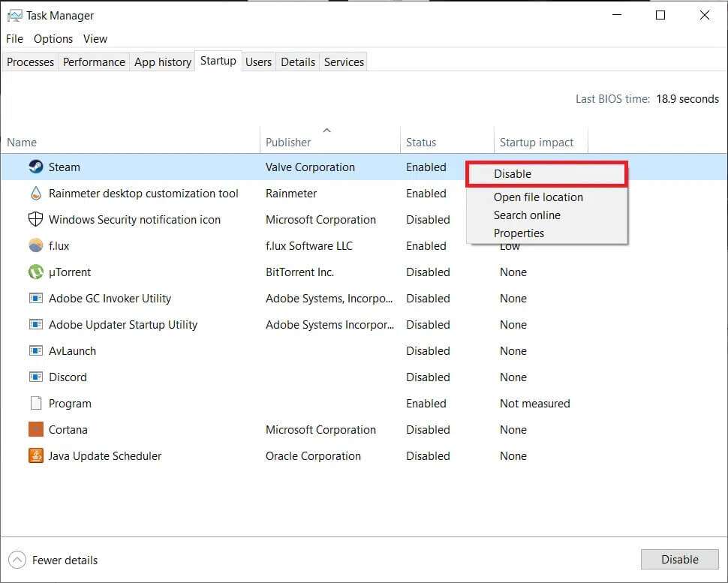Click the Java Update Scheduler icon
The width and height of the screenshot is (728, 583).
pos(36,455)
